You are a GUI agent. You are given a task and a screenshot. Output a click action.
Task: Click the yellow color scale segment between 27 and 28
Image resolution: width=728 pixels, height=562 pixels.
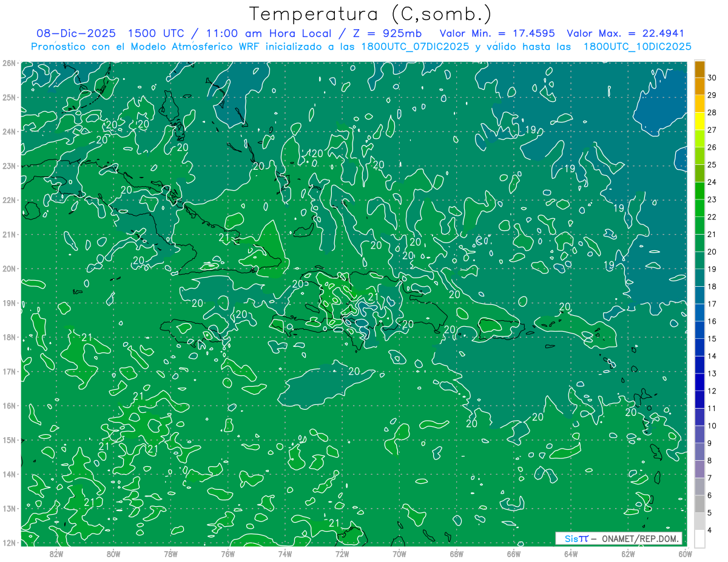[x=700, y=121]
